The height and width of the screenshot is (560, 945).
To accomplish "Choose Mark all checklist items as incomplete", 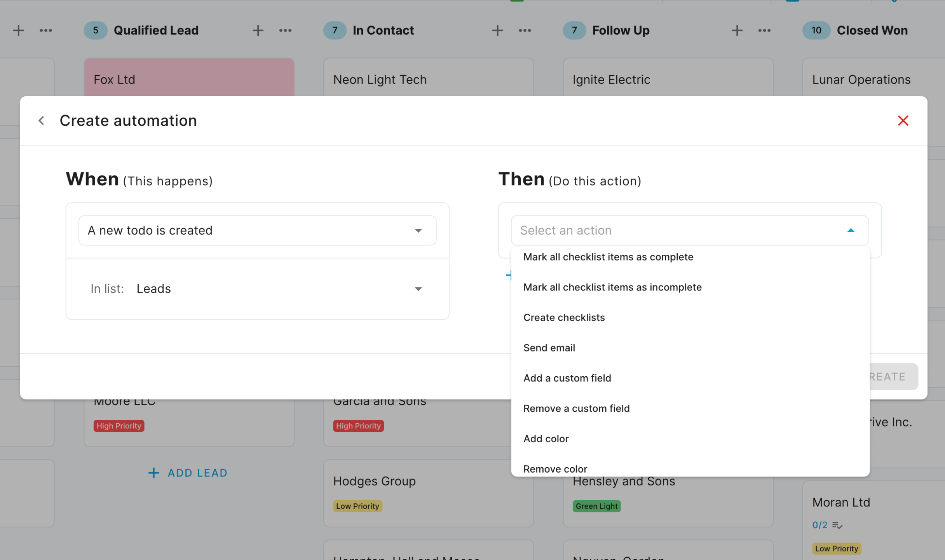I will pyautogui.click(x=690, y=287).
